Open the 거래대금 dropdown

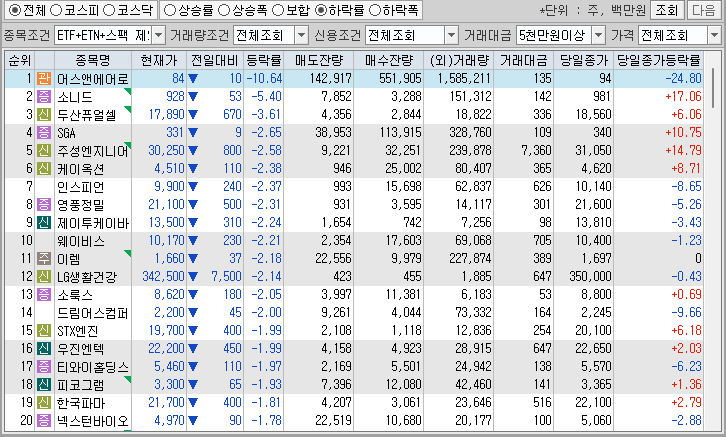[598, 35]
